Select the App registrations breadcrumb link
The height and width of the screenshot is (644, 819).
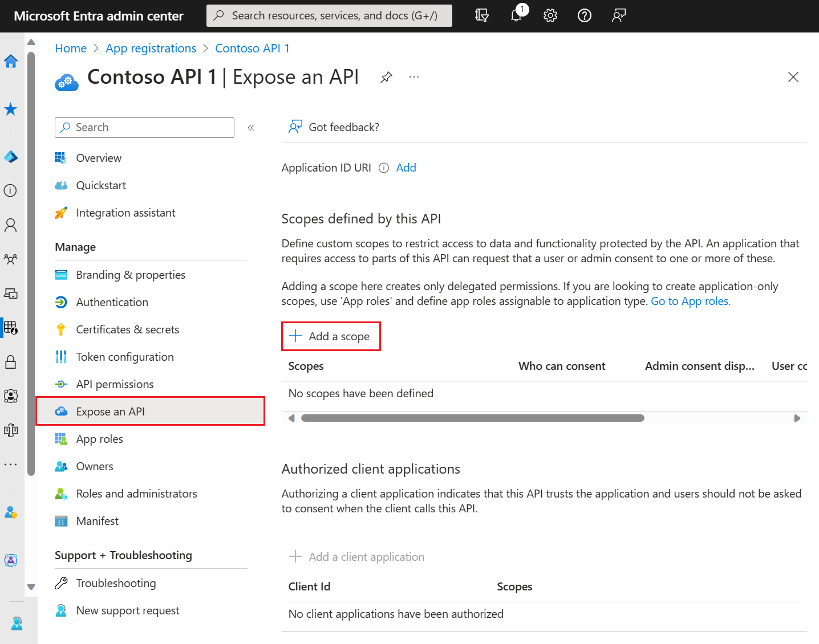pyautogui.click(x=151, y=48)
